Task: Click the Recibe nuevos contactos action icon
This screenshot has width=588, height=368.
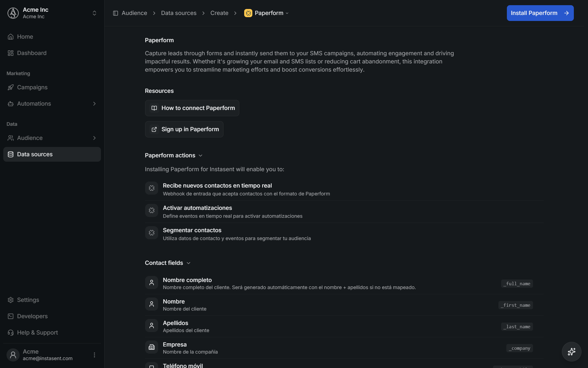Action: pyautogui.click(x=152, y=188)
